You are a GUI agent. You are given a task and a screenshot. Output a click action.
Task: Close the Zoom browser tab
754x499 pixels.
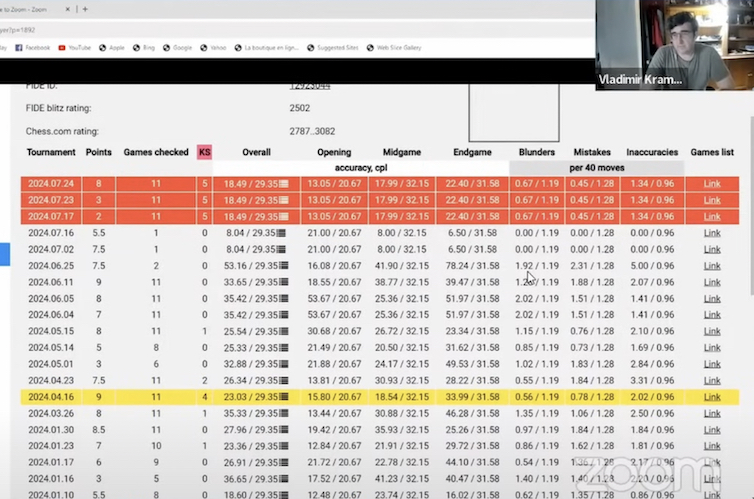coord(70,9)
